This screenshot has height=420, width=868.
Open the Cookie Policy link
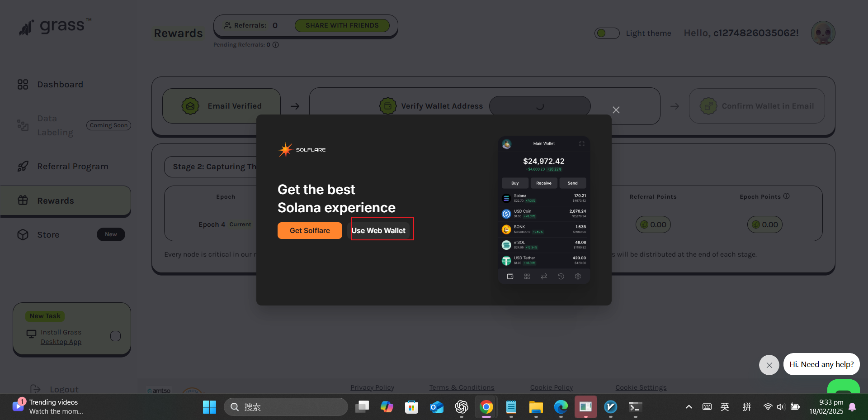pyautogui.click(x=552, y=387)
